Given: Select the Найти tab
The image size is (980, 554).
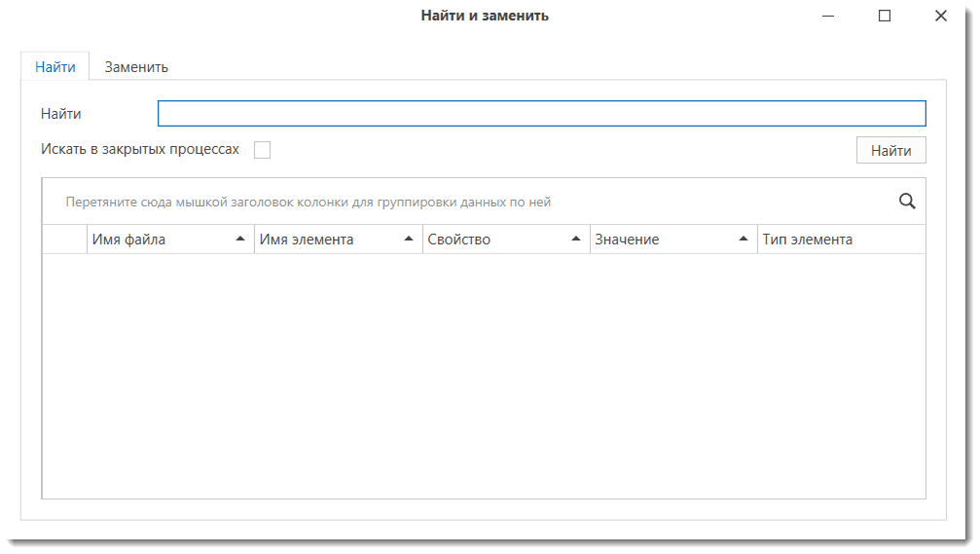Looking at the screenshot, I should 55,67.
